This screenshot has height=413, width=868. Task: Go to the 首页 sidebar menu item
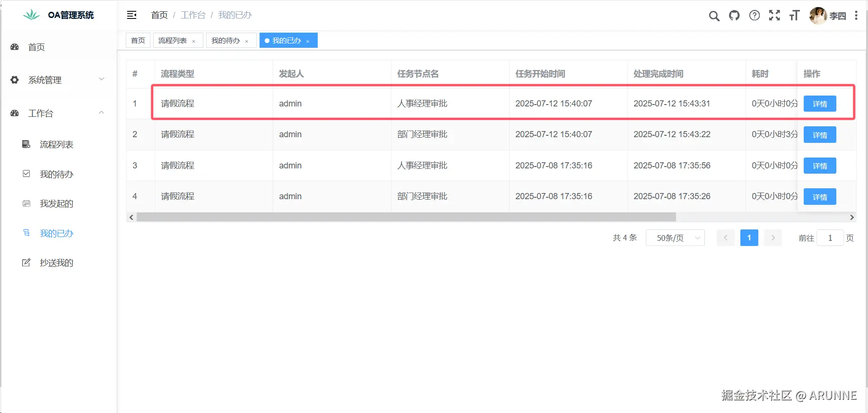pyautogui.click(x=59, y=47)
